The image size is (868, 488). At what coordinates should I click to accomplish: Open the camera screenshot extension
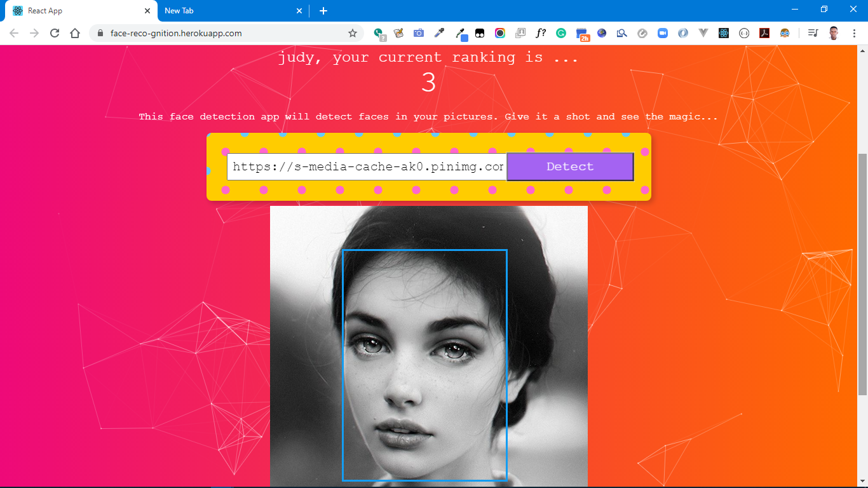[419, 33]
